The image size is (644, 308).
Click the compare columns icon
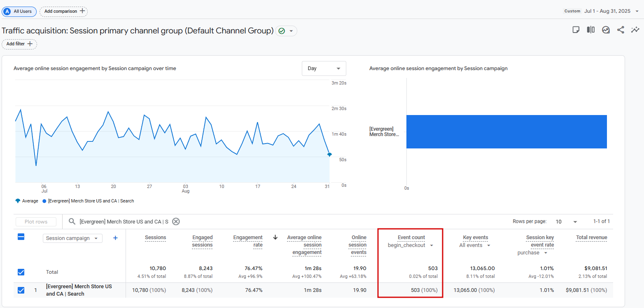point(590,30)
